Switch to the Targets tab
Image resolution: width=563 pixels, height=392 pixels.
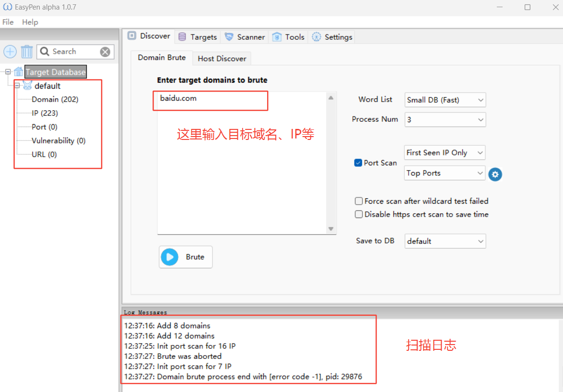pos(198,37)
